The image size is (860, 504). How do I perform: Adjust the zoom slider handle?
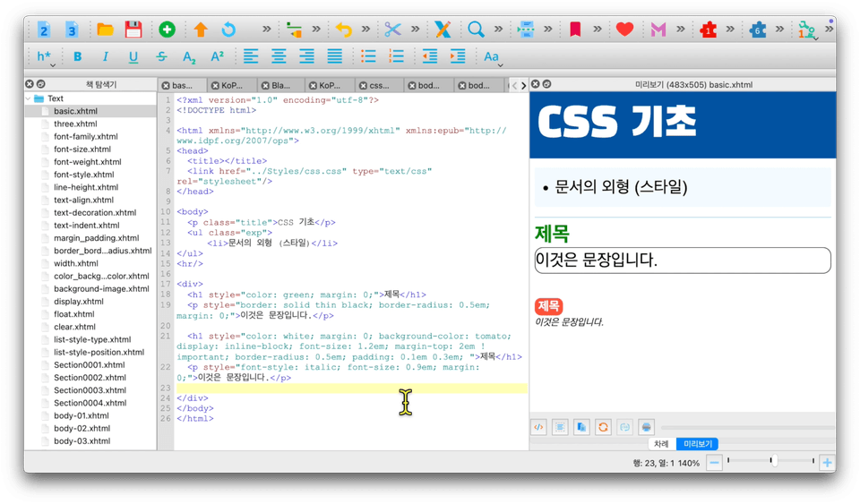(773, 461)
